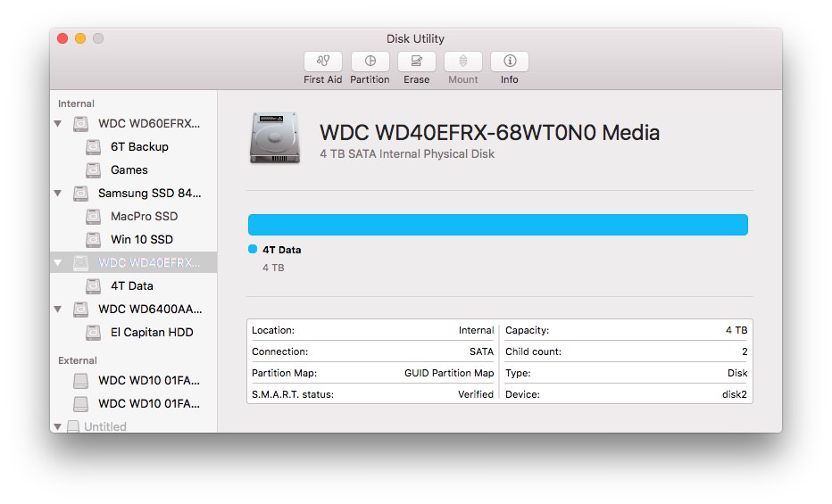This screenshot has width=832, height=504.
Task: Click the WDC WD40EFRX-68WT0N0 Media title
Action: pyautogui.click(x=489, y=133)
